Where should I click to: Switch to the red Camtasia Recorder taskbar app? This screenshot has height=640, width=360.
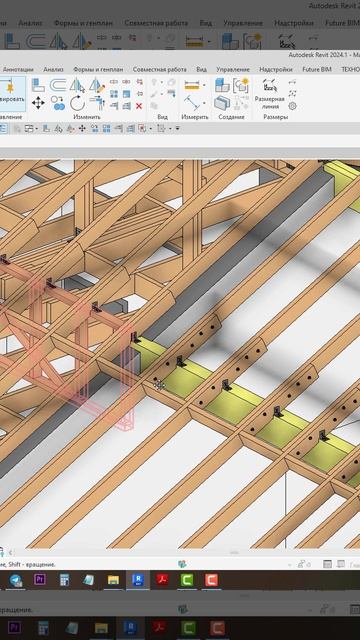click(211, 580)
